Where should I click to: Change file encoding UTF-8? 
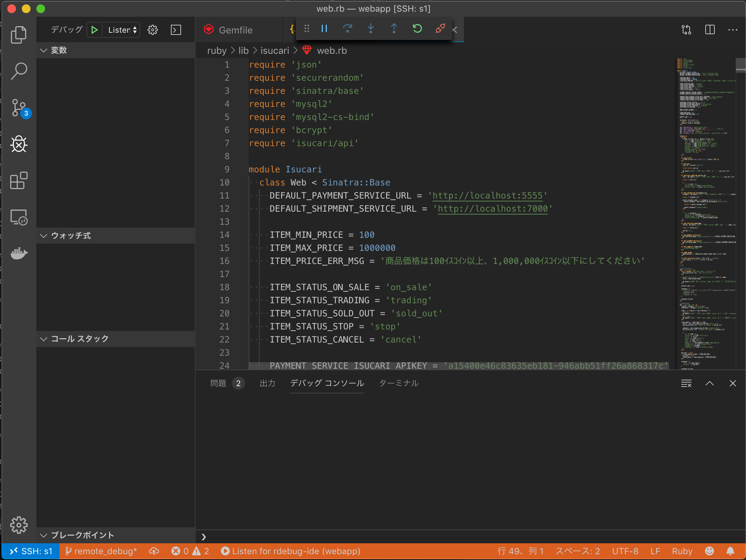click(625, 551)
